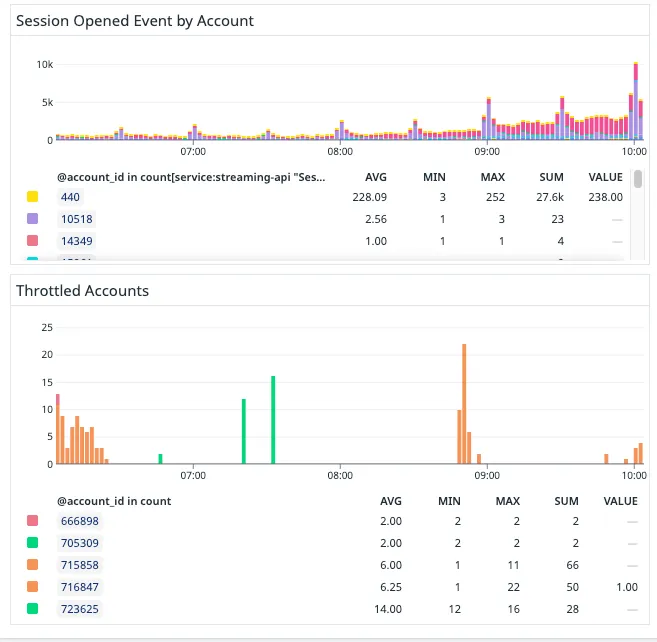Click the Throttled Accounts widget title

coord(82,291)
